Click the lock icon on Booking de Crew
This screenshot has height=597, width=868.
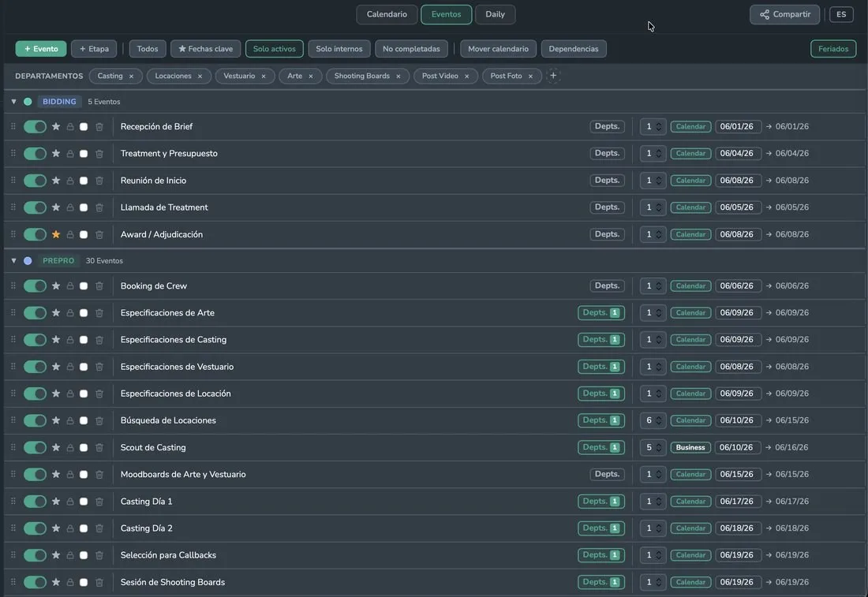point(70,286)
